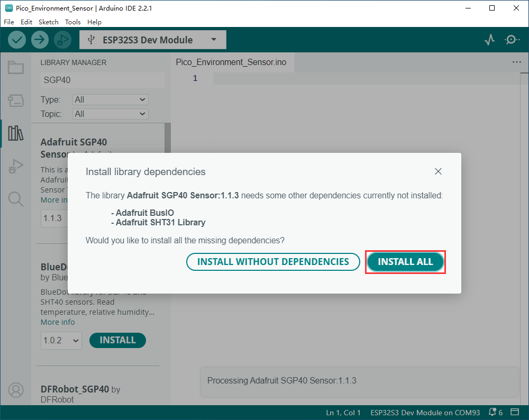
Task: Click Adafruit BusIO dependency text
Action: 145,213
